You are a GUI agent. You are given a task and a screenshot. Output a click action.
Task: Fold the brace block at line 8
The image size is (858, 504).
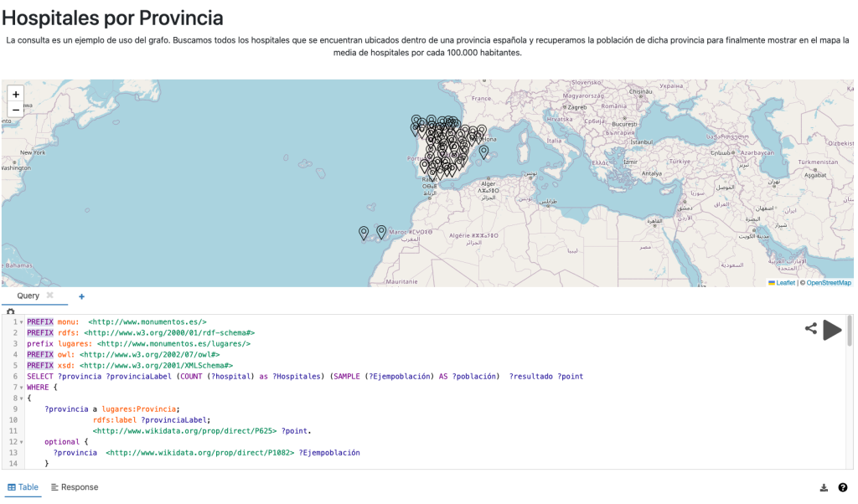tap(21, 398)
